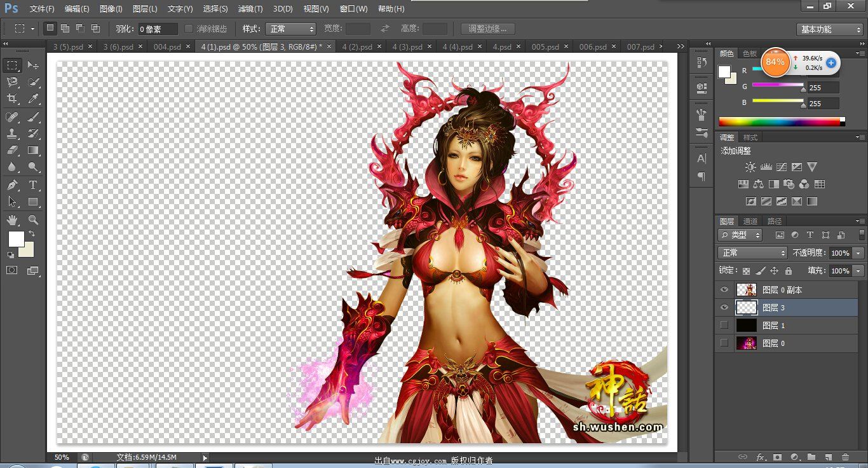
Task: Select the Horizontal Type tool
Action: pos(33,185)
